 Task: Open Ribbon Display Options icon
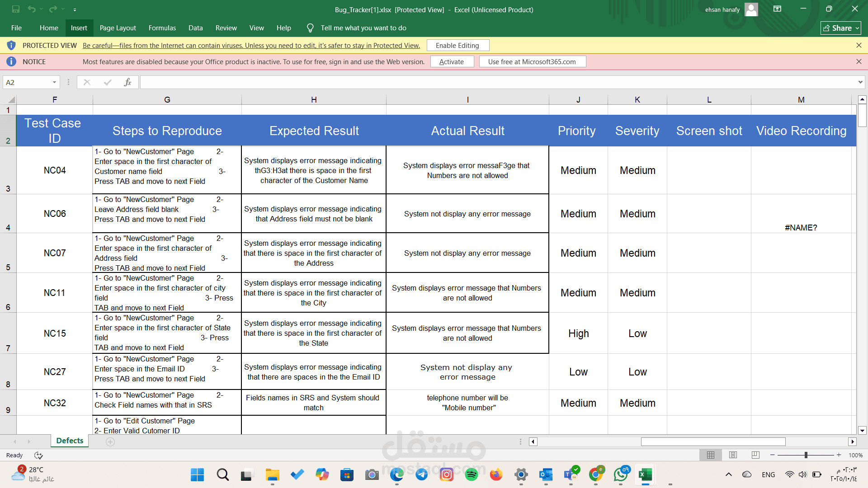[x=777, y=9]
